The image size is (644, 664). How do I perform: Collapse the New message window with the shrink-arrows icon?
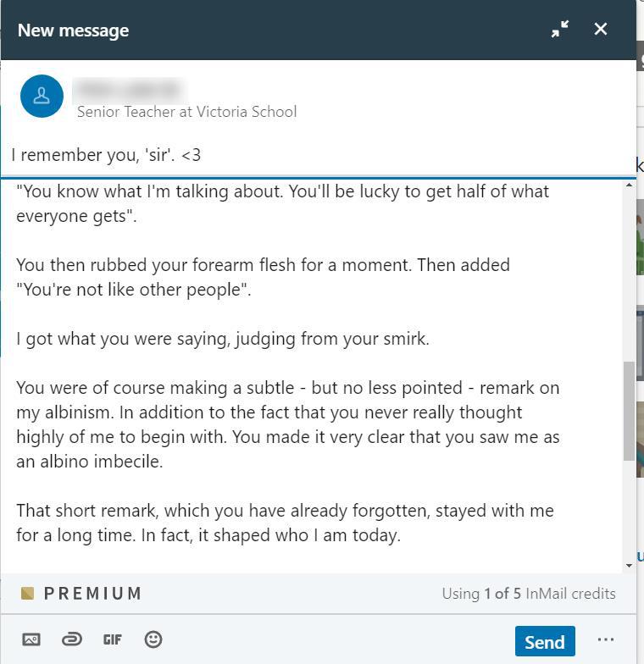coord(559,29)
